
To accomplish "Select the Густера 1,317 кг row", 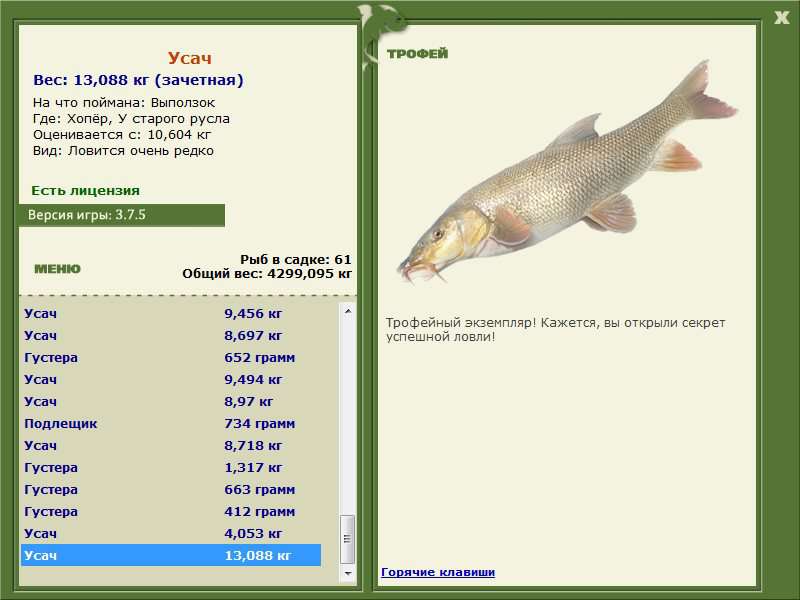I will pyautogui.click(x=170, y=467).
